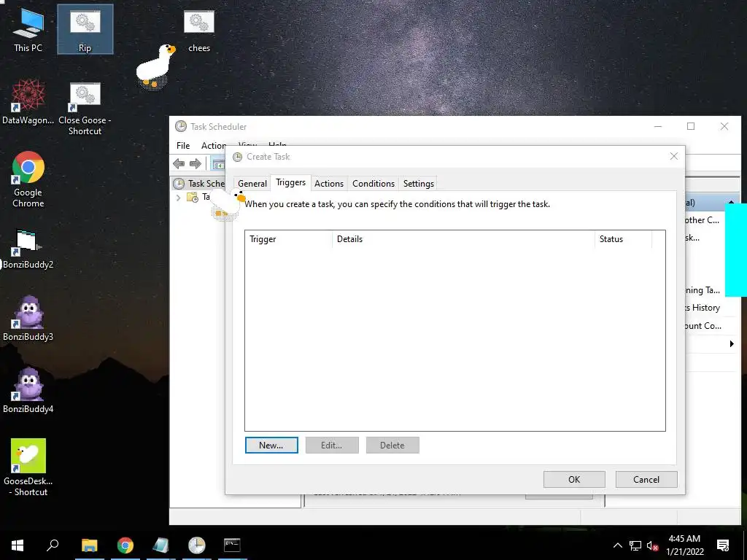Minimize the Task Scheduler window

click(x=658, y=126)
